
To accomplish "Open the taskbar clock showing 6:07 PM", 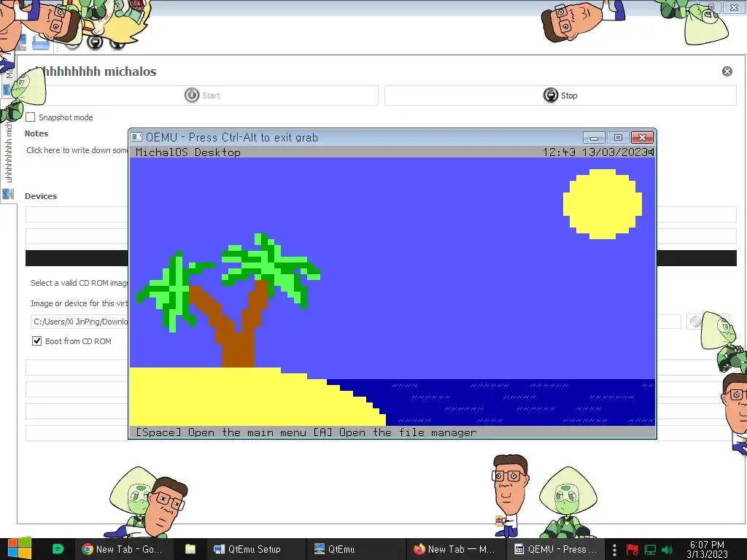I will [707, 549].
